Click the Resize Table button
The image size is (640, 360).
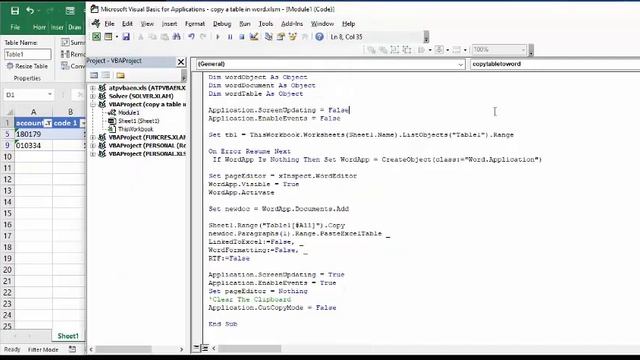pyautogui.click(x=27, y=66)
